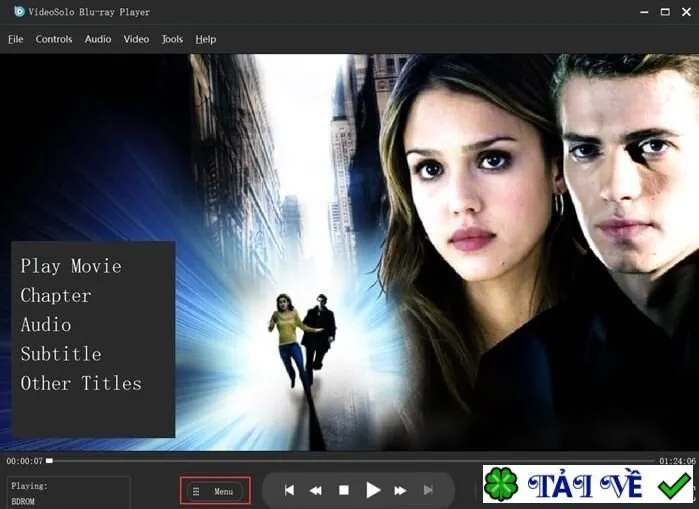
Task: Fast forward the movie
Action: (x=400, y=490)
